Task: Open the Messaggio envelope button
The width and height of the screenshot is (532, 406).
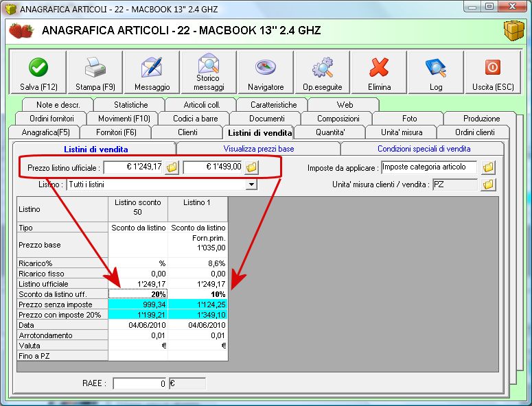Action: click(152, 72)
